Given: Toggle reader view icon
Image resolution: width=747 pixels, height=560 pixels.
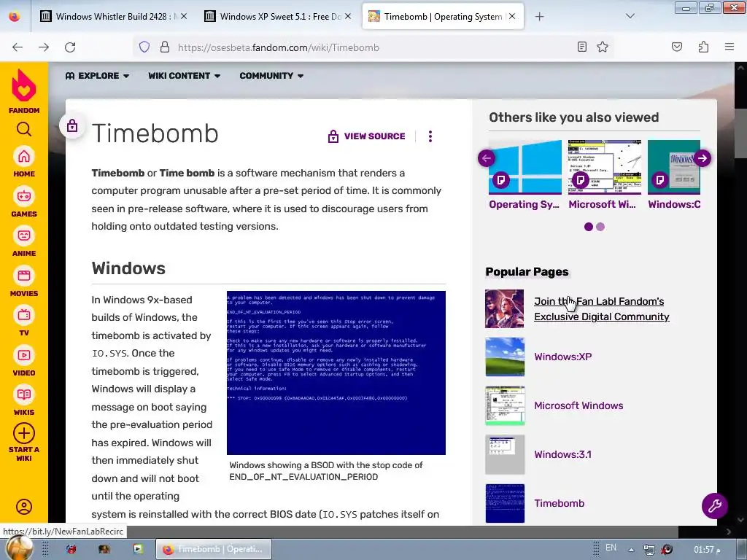Looking at the screenshot, I should [581, 47].
